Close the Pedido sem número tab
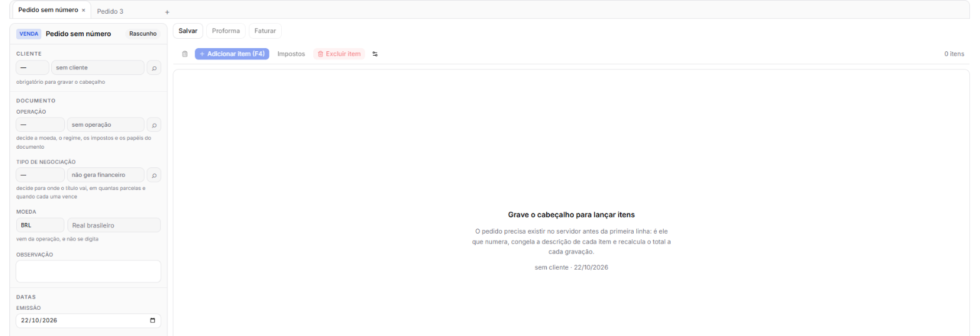 click(x=84, y=11)
